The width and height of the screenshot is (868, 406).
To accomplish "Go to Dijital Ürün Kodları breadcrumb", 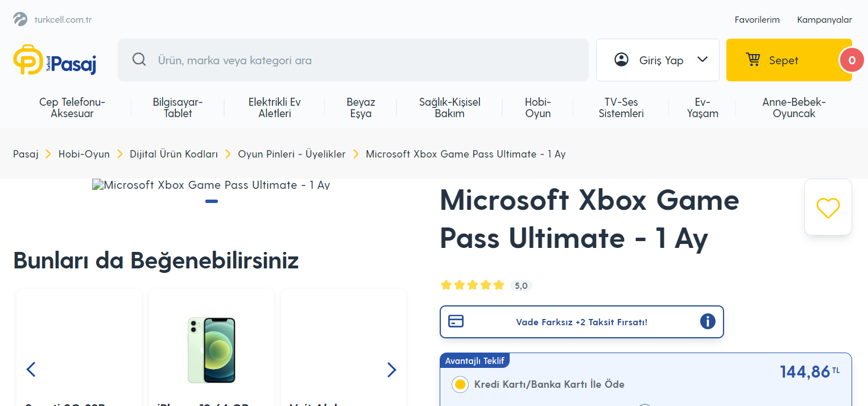I will 173,154.
